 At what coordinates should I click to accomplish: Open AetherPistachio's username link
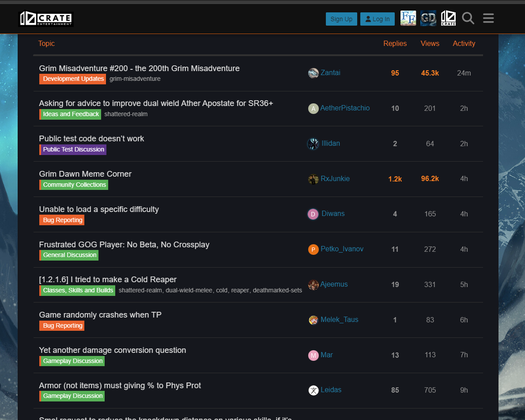click(345, 108)
